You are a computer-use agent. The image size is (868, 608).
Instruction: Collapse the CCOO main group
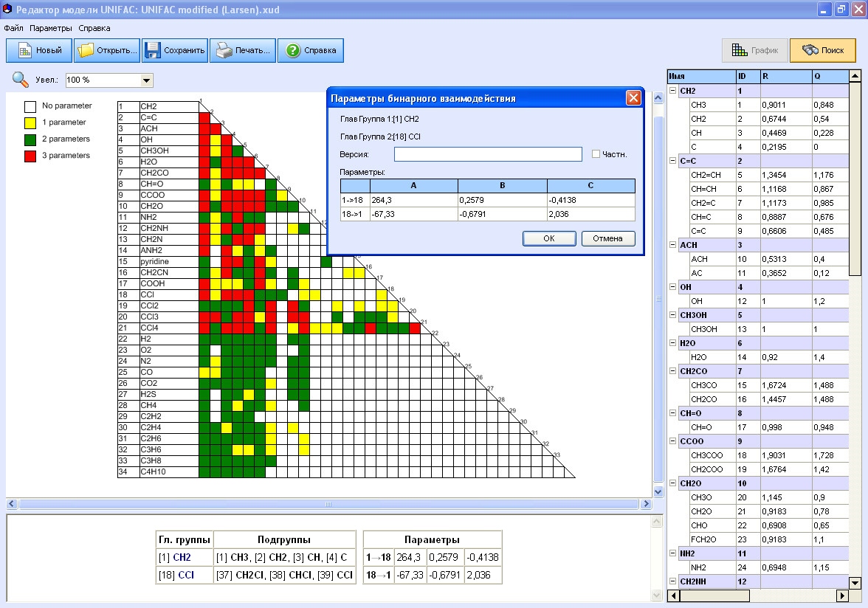click(x=673, y=441)
